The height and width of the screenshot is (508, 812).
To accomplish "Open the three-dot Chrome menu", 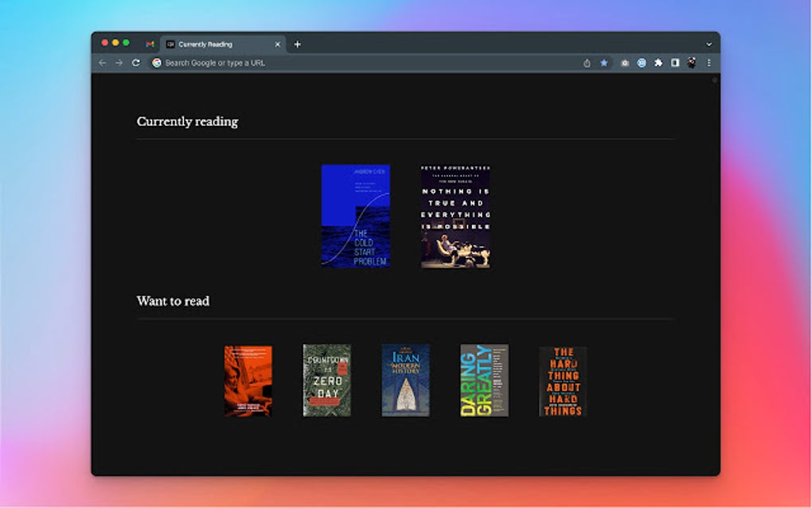I will click(709, 62).
